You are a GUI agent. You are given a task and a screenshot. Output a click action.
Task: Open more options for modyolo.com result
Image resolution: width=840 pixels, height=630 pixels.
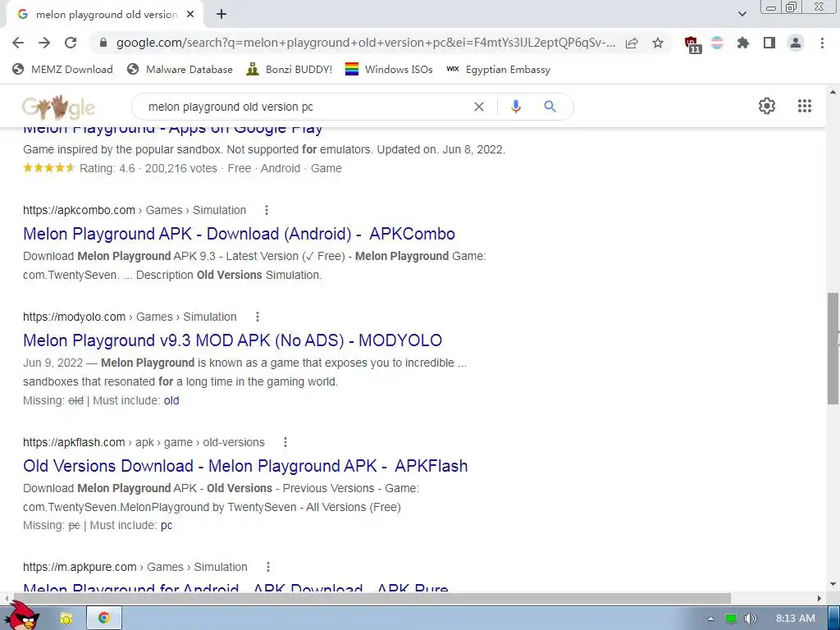[x=257, y=317]
